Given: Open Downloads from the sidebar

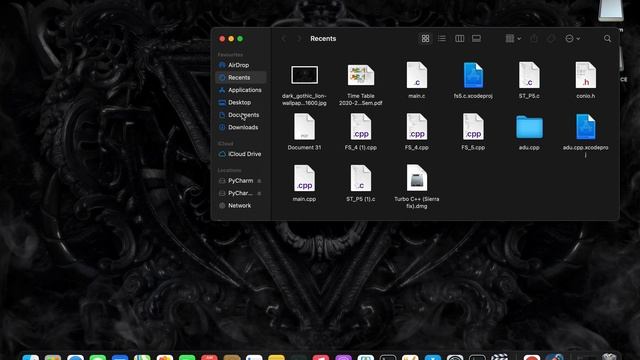Looking at the screenshot, I should click(x=241, y=127).
